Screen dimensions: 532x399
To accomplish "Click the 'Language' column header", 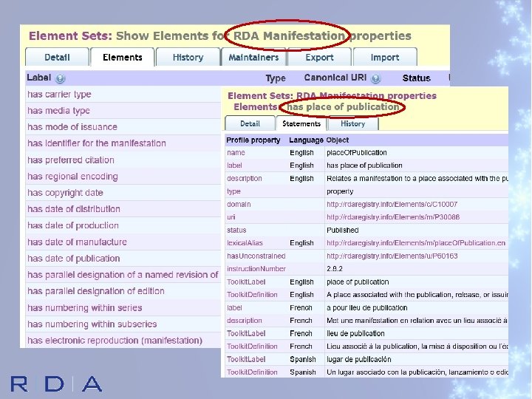I will coord(306,140).
